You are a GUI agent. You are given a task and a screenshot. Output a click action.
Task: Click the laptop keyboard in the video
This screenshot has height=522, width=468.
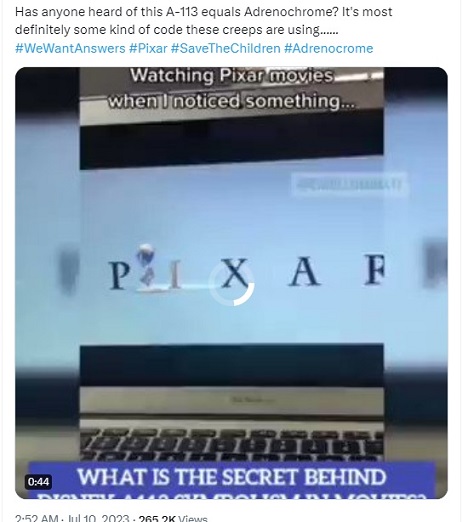(x=232, y=445)
